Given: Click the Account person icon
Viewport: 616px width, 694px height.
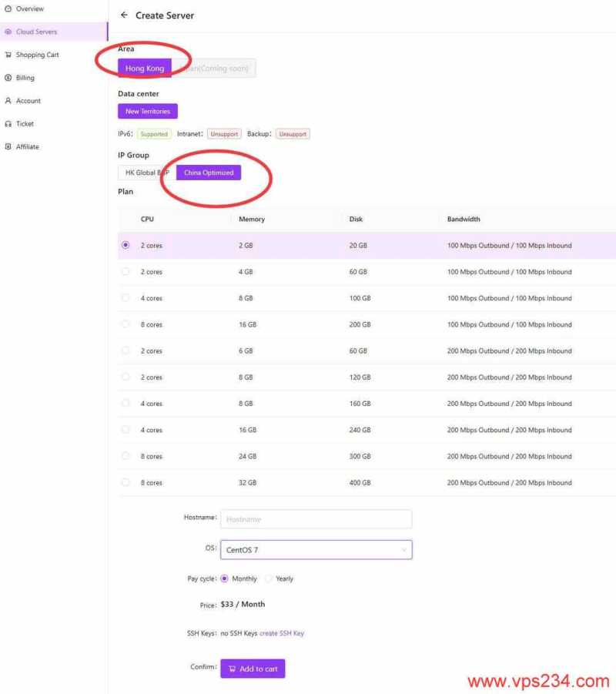Looking at the screenshot, I should point(8,101).
